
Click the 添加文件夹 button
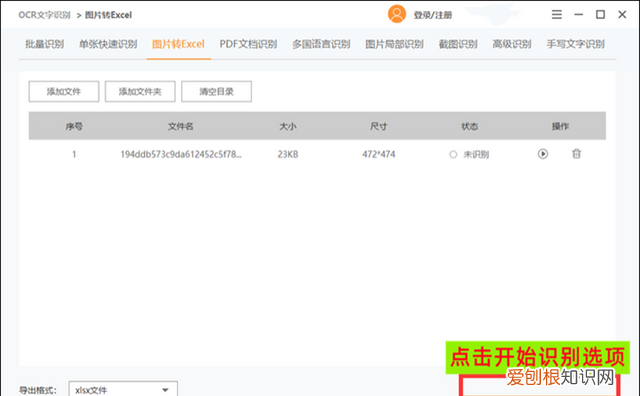[x=140, y=91]
